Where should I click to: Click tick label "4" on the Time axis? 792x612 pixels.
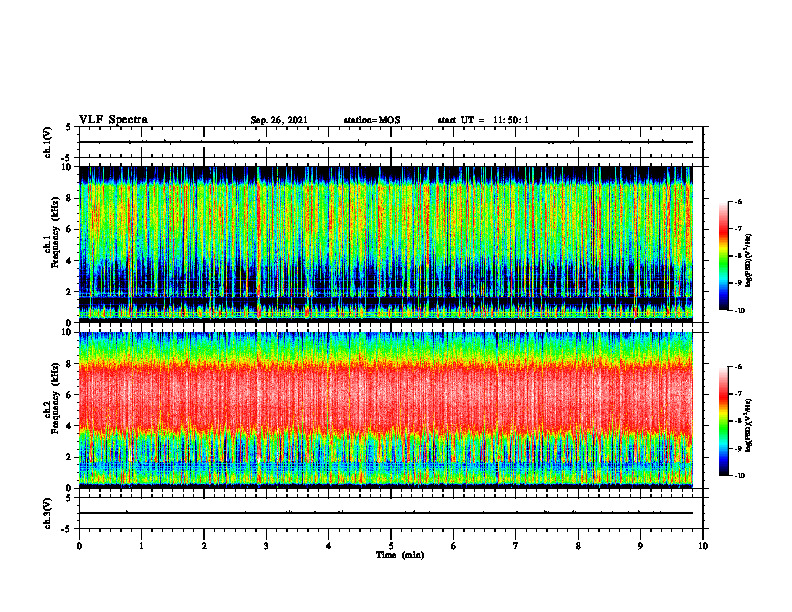pos(329,546)
